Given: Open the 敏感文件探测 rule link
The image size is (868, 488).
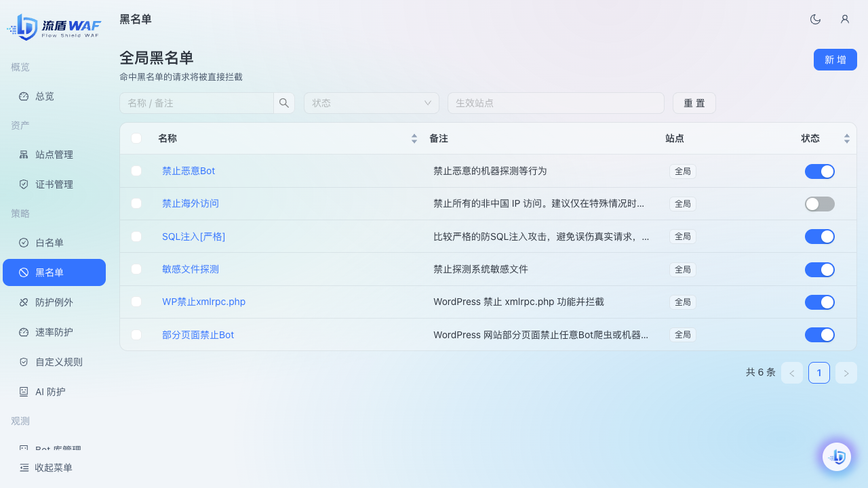Looking at the screenshot, I should tap(191, 269).
